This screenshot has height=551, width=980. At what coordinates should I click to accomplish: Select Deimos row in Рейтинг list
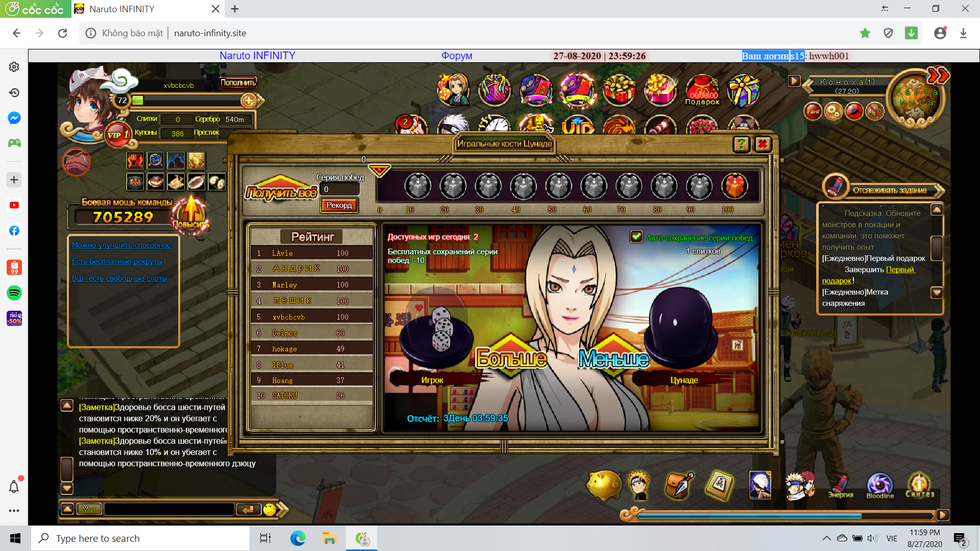click(311, 333)
